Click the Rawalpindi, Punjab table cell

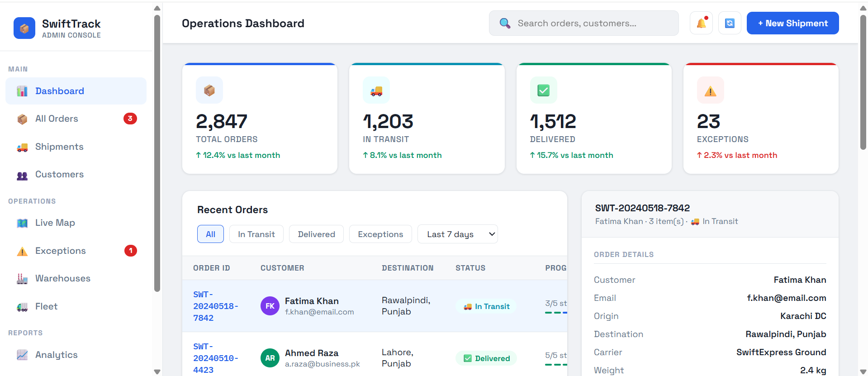[406, 306]
